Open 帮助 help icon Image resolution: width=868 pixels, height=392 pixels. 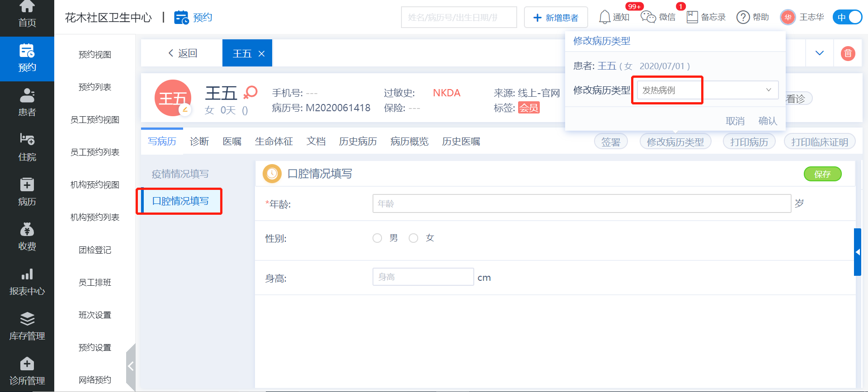[x=752, y=17]
